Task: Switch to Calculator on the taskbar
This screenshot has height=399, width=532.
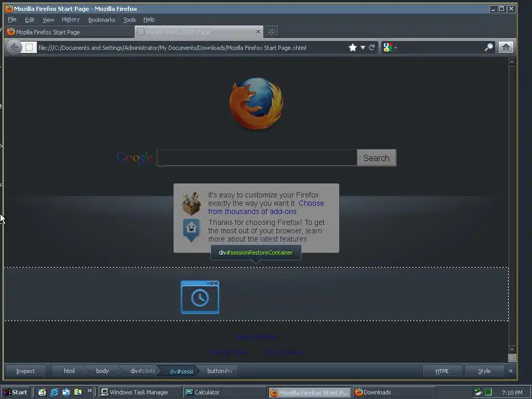Action: tap(224, 392)
